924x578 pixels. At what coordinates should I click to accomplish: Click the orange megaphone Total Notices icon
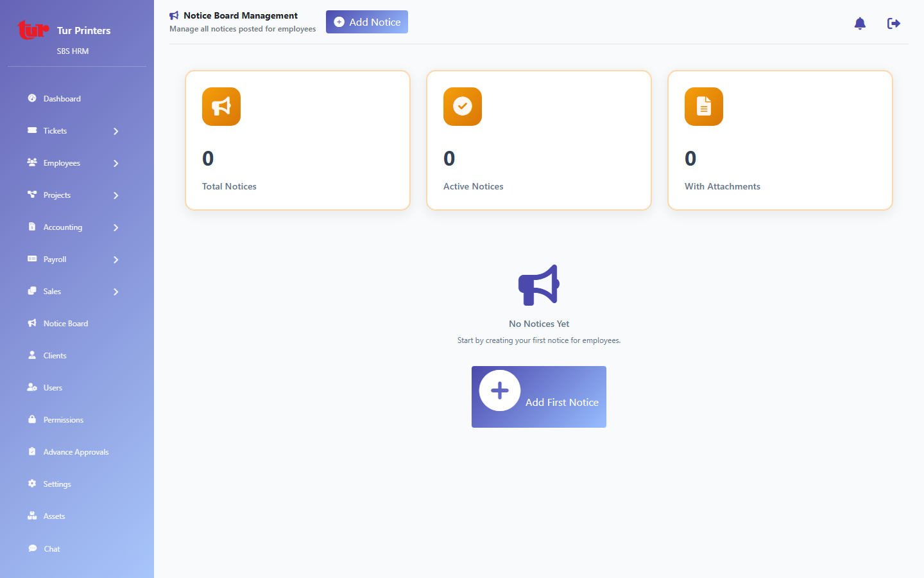[x=221, y=107]
